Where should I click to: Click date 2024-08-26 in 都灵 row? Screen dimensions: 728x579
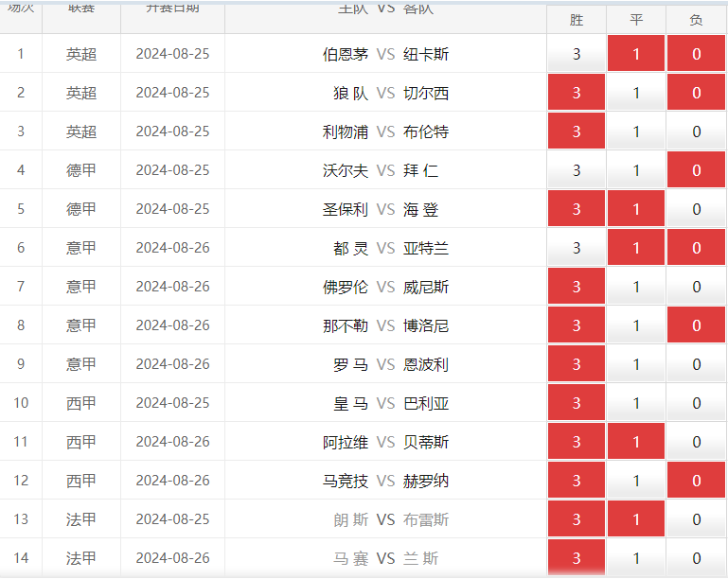(172, 248)
